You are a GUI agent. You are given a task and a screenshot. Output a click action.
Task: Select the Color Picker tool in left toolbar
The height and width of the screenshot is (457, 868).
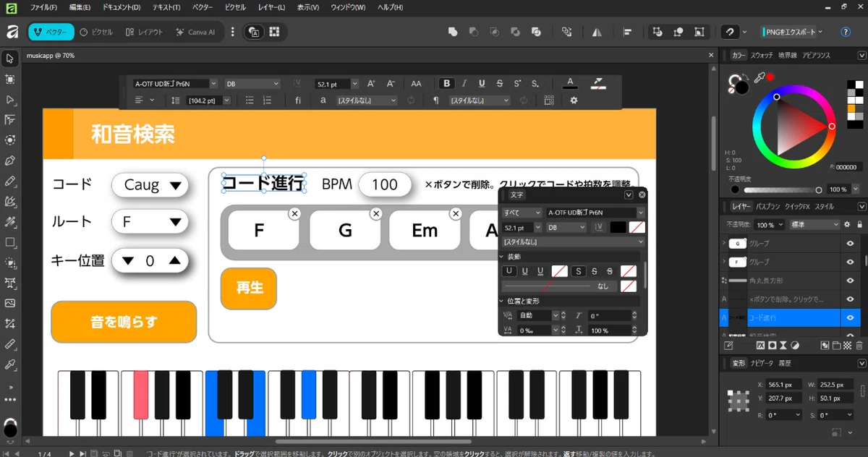click(x=10, y=364)
